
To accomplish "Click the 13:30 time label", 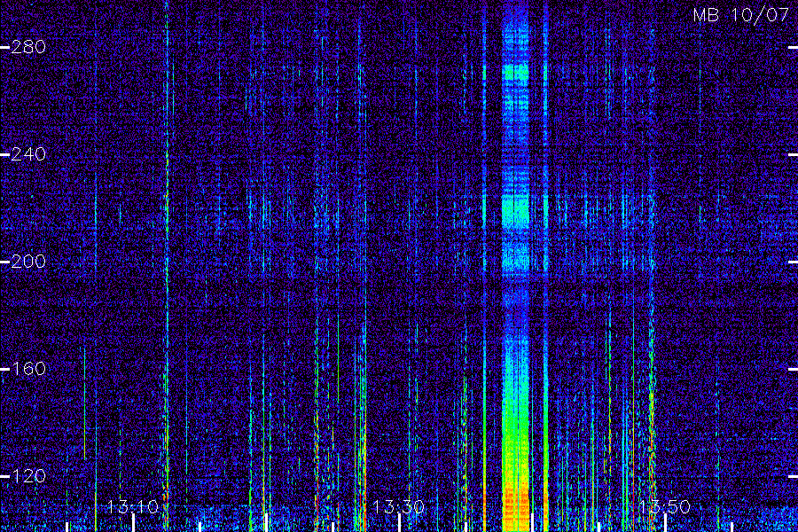I will [x=398, y=506].
